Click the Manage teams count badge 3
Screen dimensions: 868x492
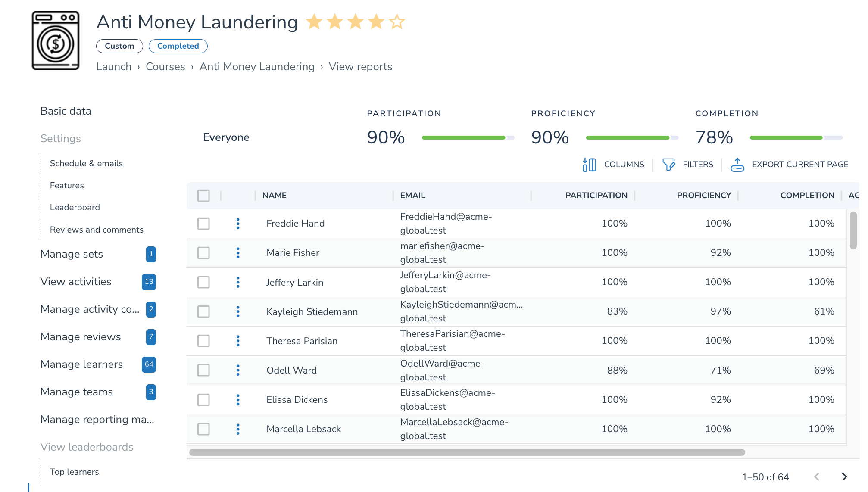pos(151,392)
